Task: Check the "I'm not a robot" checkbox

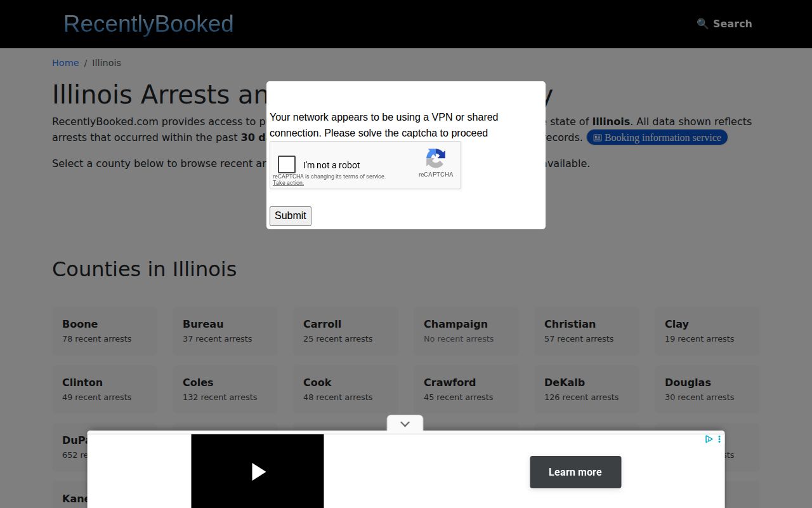Action: pos(287,164)
